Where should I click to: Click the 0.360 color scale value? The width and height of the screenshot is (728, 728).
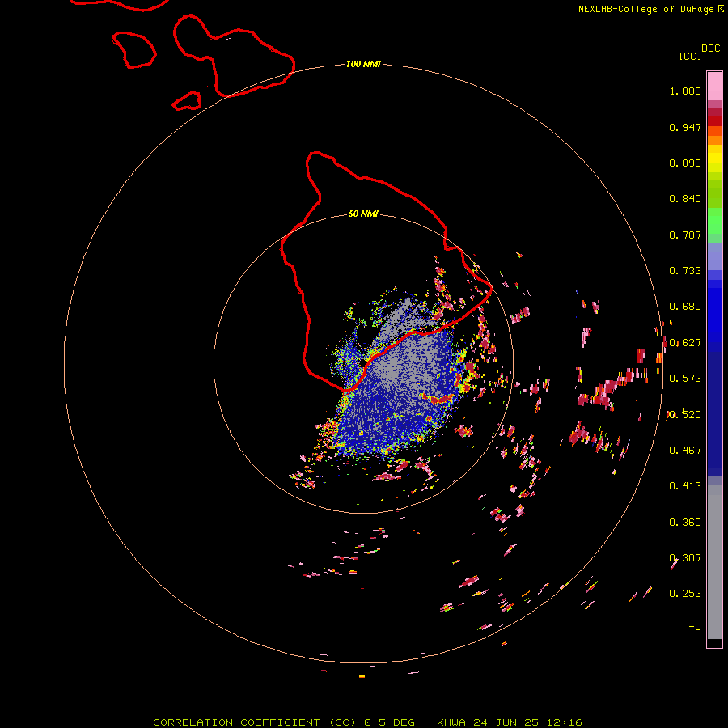[x=685, y=523]
